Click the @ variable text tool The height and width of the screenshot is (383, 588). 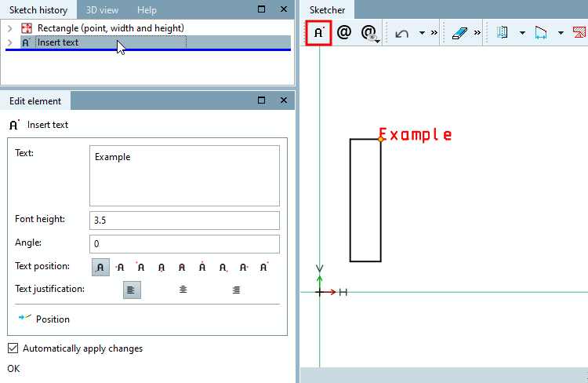(344, 33)
